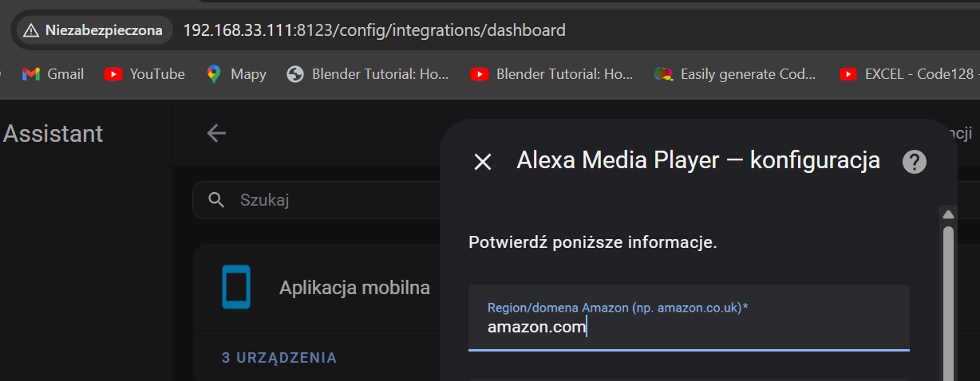Open the 3 URZĄDZENIA devices link
The image size is (980, 381).
coord(279,358)
